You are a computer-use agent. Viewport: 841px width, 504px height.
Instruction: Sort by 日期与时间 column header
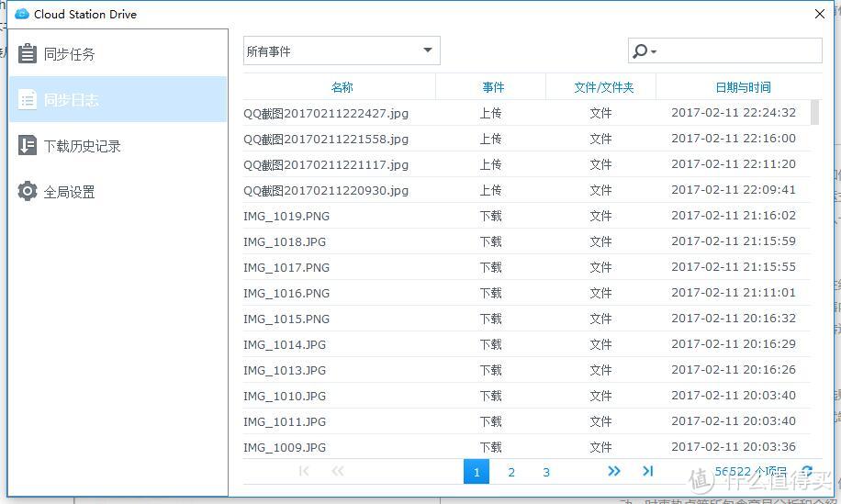pyautogui.click(x=743, y=87)
